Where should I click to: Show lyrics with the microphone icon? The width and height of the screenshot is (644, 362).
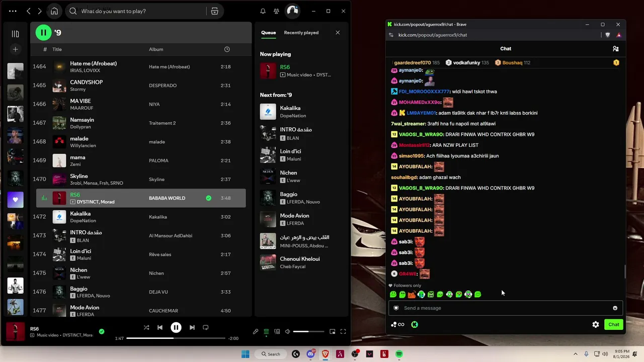click(x=256, y=331)
